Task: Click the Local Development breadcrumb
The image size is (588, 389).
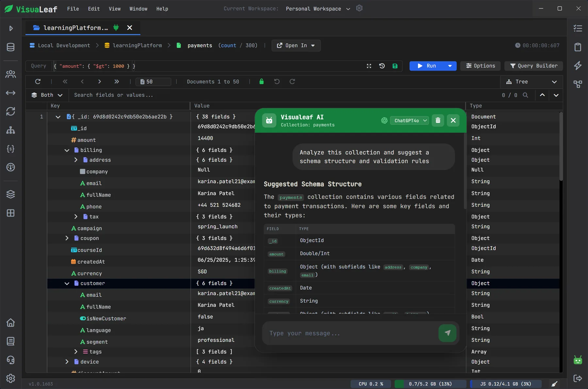Action: click(x=60, y=45)
